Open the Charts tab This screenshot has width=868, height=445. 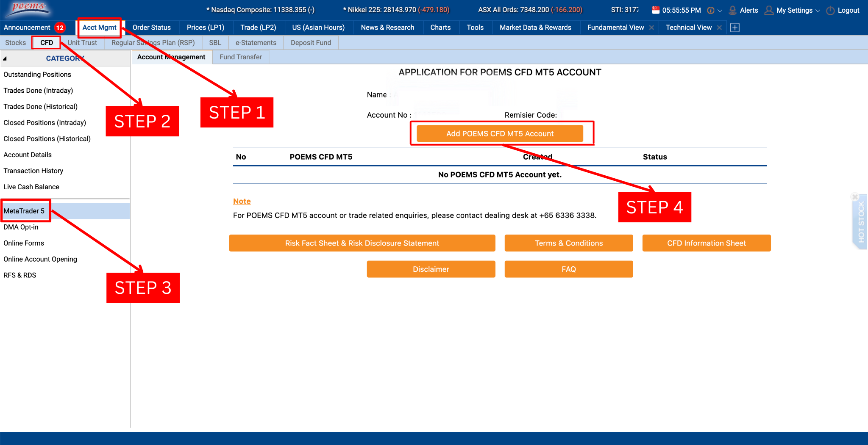[440, 28]
